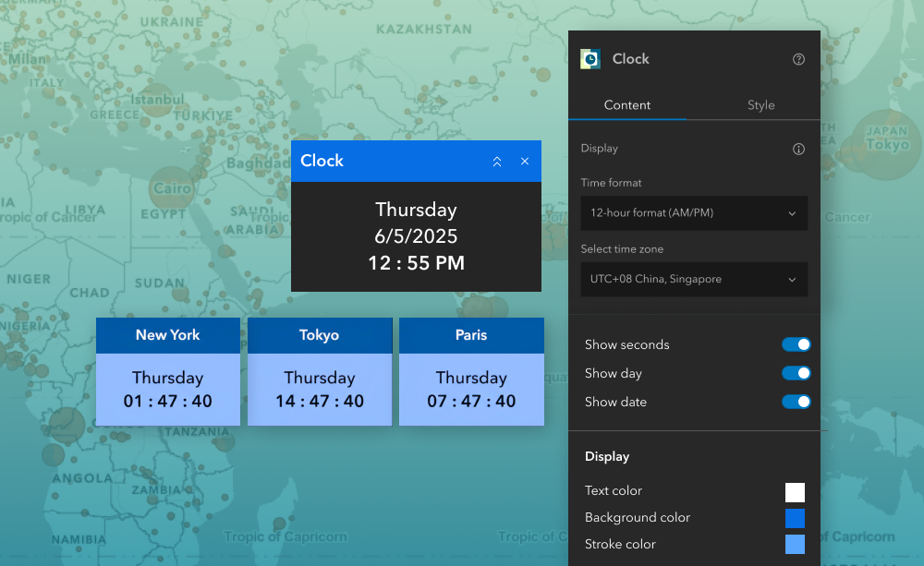Click the info icon next to Display
924x566 pixels.
pos(799,149)
